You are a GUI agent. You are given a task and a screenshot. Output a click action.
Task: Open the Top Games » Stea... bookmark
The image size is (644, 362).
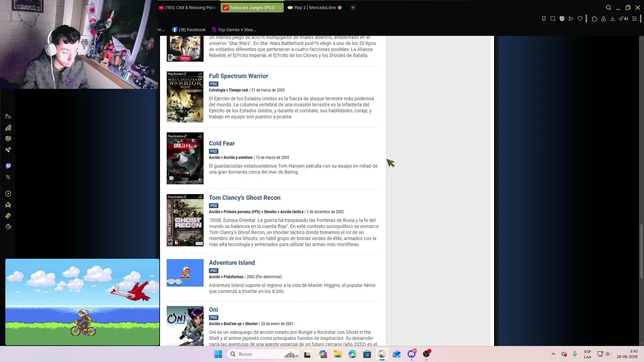point(234,30)
